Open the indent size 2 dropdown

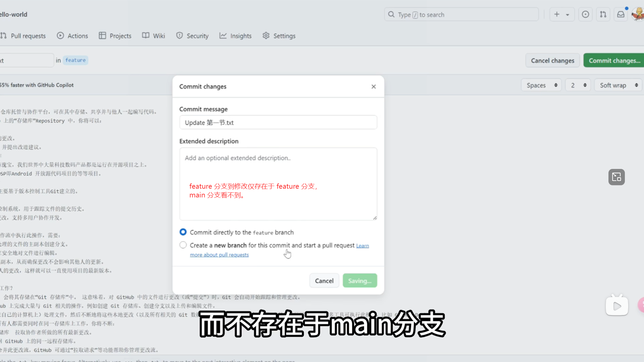click(578, 85)
